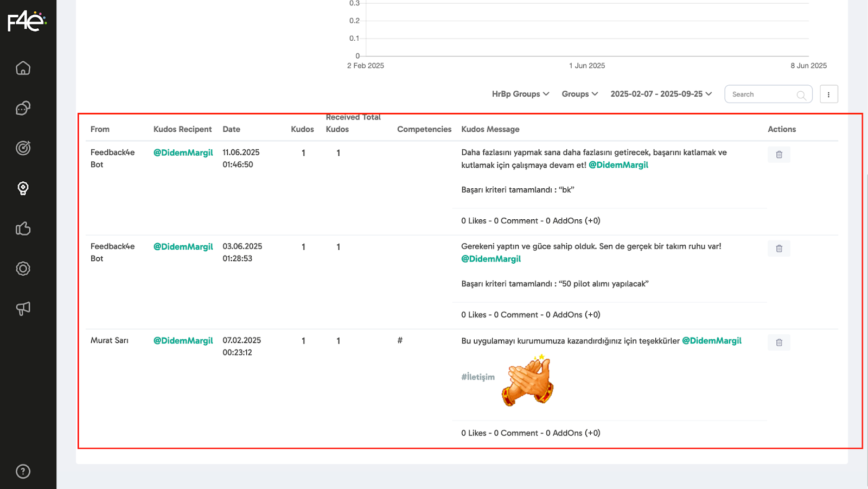
Task: Click @DidemMargil recipient in first row
Action: tap(183, 153)
